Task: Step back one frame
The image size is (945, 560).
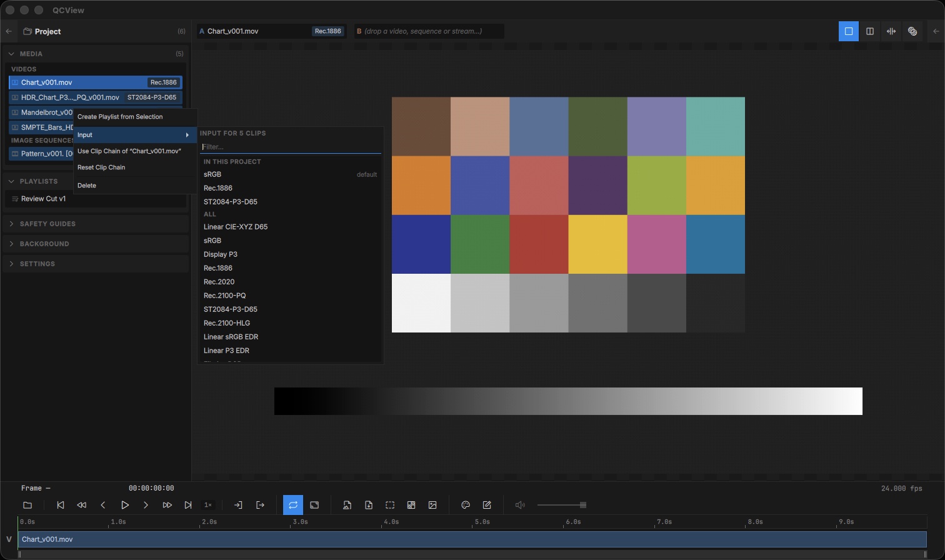Action: tap(103, 505)
